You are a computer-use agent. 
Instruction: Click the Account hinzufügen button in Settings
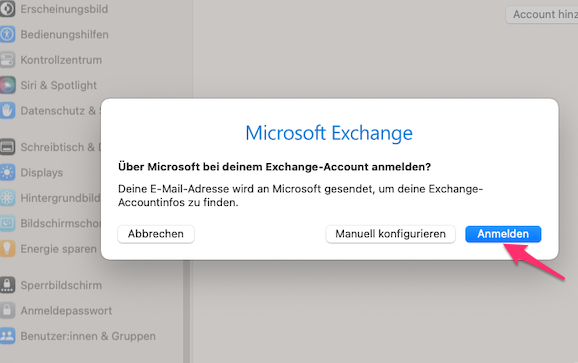point(542,14)
